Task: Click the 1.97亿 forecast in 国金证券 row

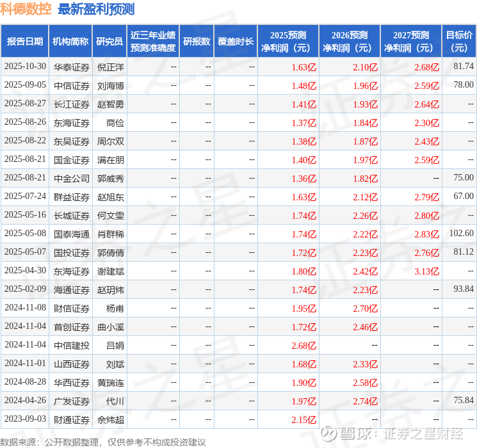Action: [x=365, y=160]
